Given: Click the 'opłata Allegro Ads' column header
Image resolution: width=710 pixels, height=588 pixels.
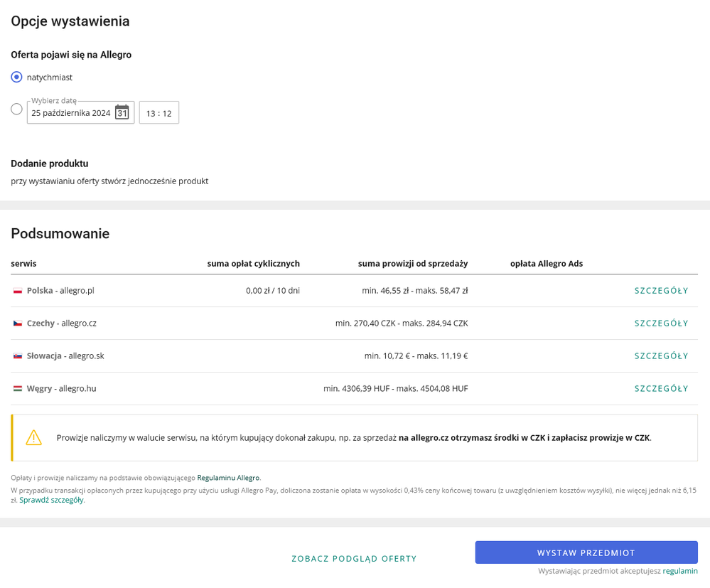Looking at the screenshot, I should [547, 264].
